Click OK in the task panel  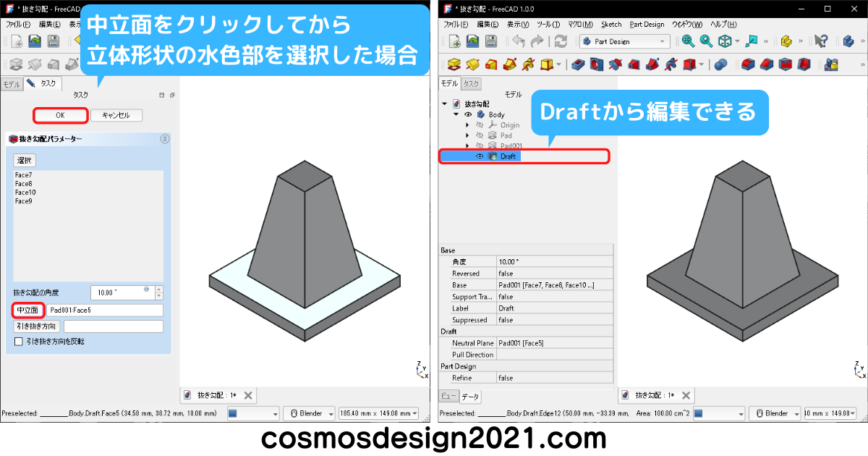pos(61,115)
